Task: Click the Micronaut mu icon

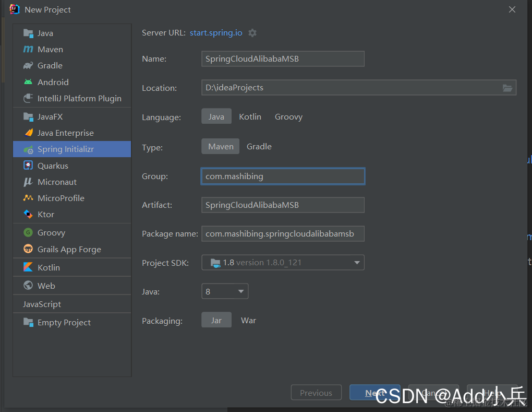Action: click(28, 182)
